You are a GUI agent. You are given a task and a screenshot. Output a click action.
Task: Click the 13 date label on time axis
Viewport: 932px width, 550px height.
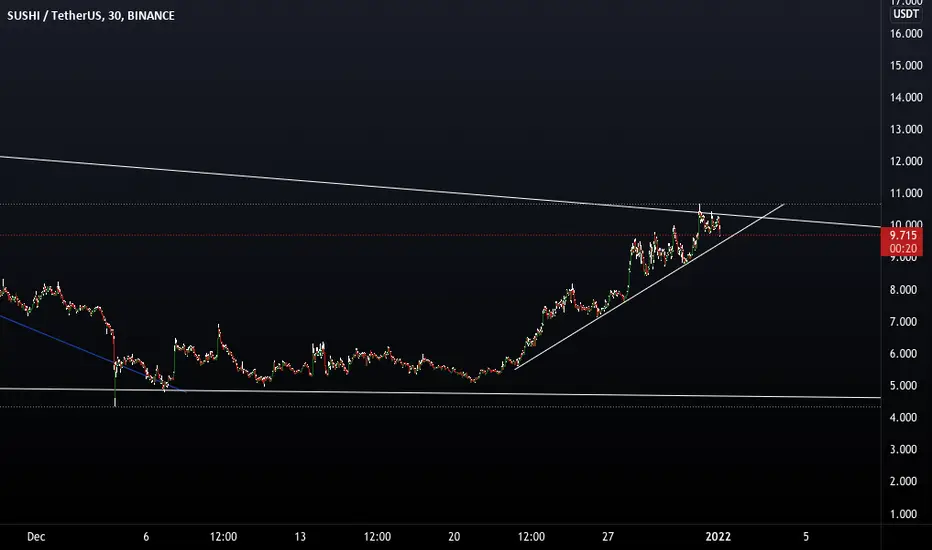tap(300, 537)
